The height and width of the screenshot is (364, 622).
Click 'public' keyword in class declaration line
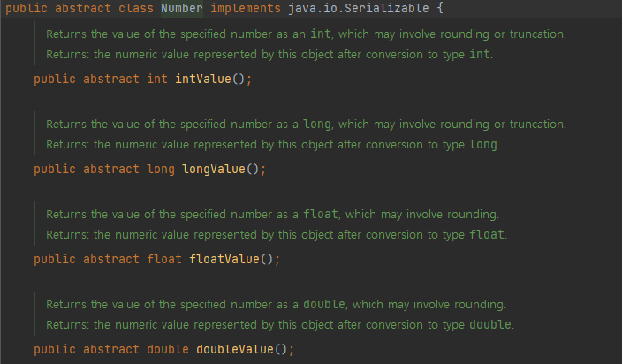(27, 8)
